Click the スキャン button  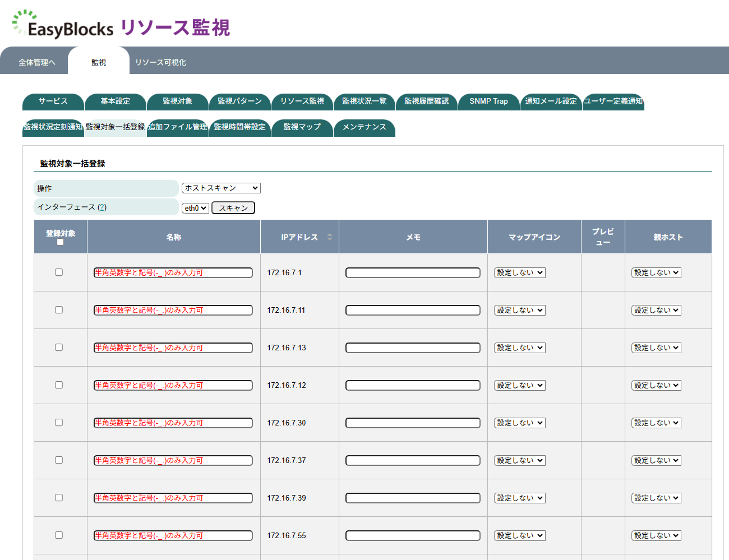click(233, 207)
